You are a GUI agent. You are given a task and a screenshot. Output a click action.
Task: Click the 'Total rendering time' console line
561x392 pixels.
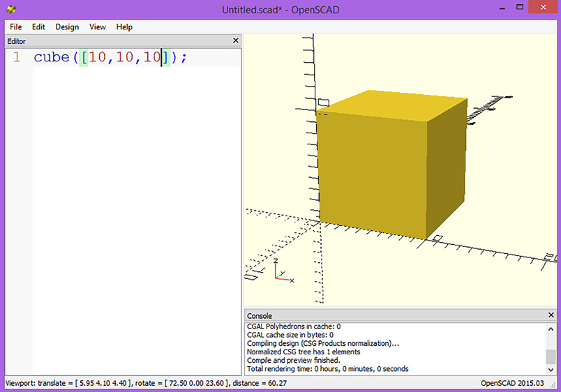(x=327, y=369)
